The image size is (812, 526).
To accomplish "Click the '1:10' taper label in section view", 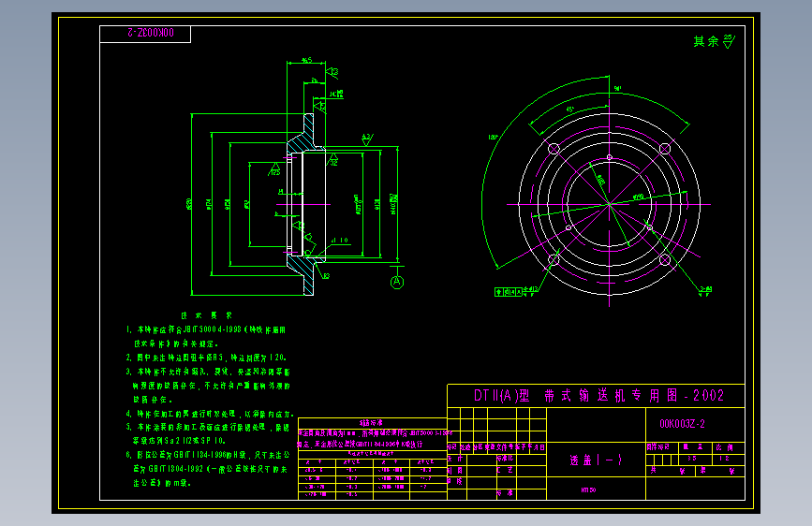I will click(x=340, y=241).
